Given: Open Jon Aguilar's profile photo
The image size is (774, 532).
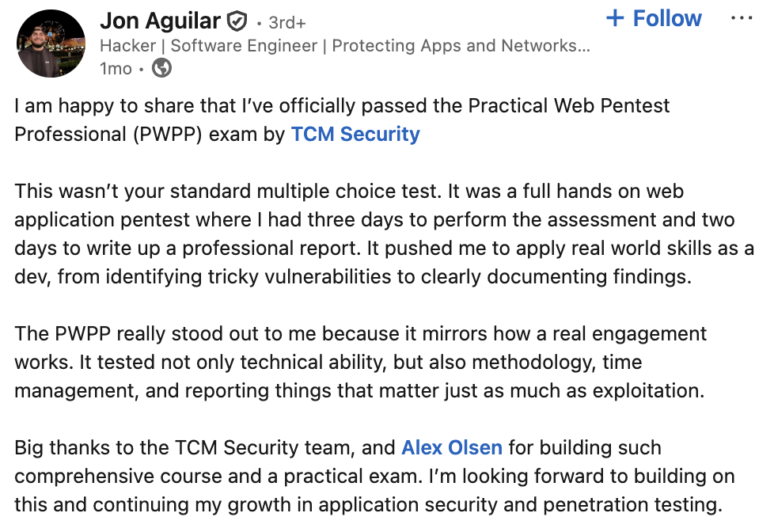Looking at the screenshot, I should point(51,44).
